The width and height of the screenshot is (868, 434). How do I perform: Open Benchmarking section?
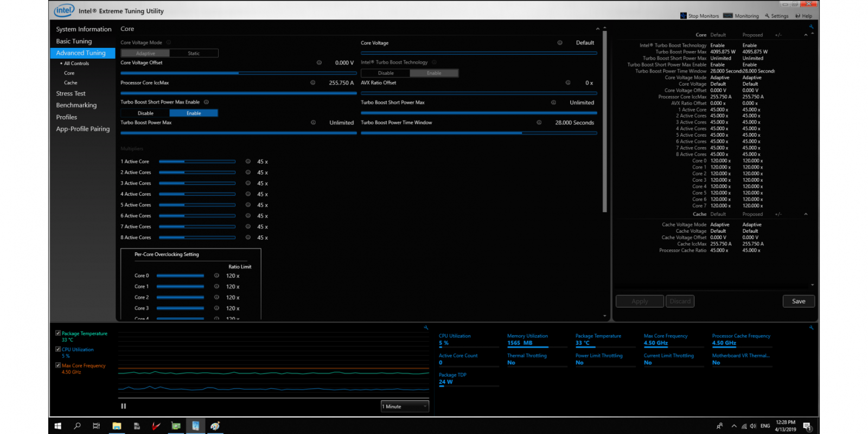(76, 105)
